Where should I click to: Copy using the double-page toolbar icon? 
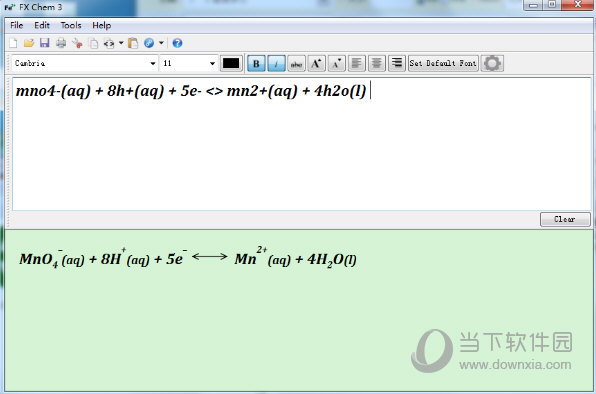coord(94,43)
